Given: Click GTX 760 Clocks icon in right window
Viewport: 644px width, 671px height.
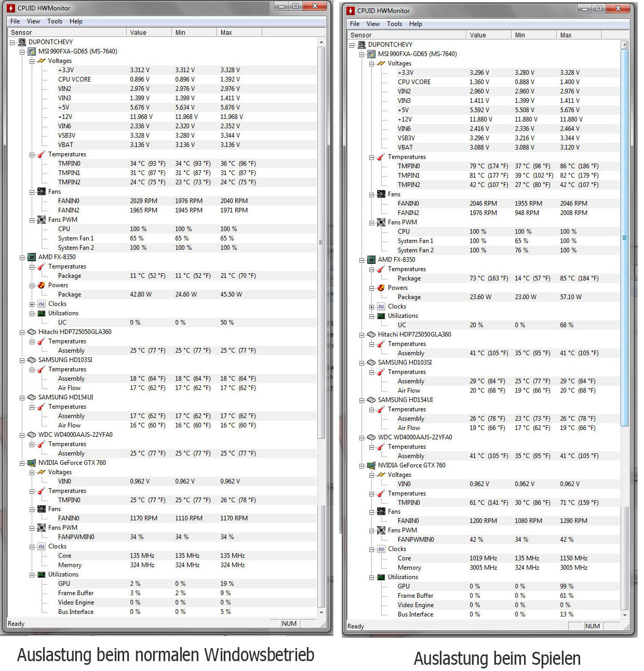Looking at the screenshot, I should (x=381, y=549).
